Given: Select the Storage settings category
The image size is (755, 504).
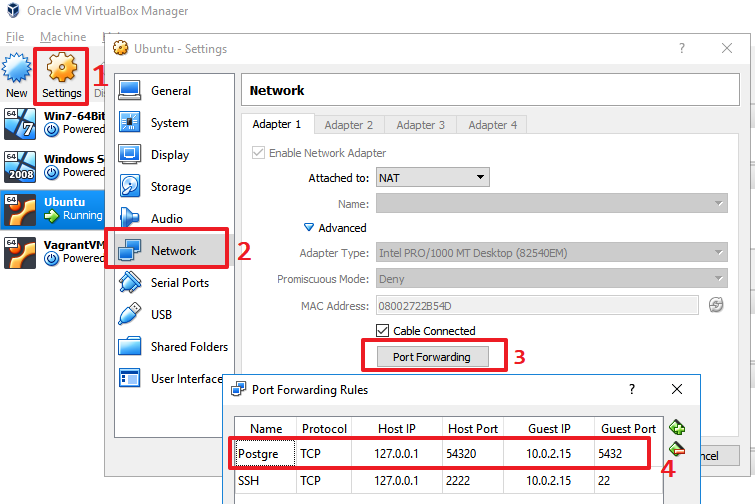Looking at the screenshot, I should coord(170,187).
